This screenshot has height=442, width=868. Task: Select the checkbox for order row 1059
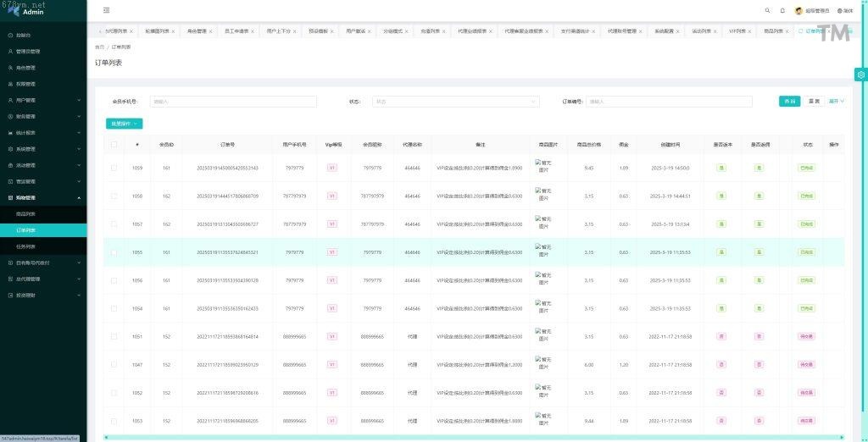click(x=114, y=168)
